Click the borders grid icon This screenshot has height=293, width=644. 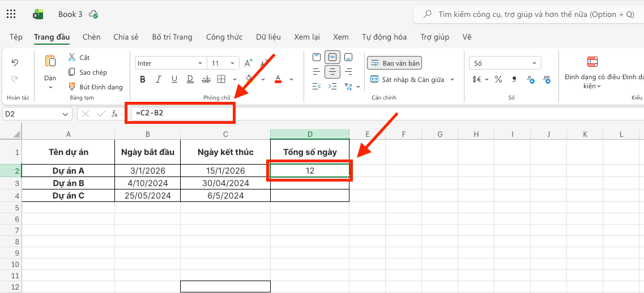(x=221, y=79)
